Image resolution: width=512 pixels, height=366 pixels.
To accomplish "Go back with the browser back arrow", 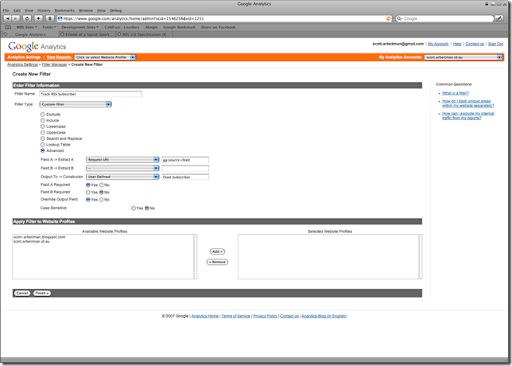I will (x=8, y=18).
